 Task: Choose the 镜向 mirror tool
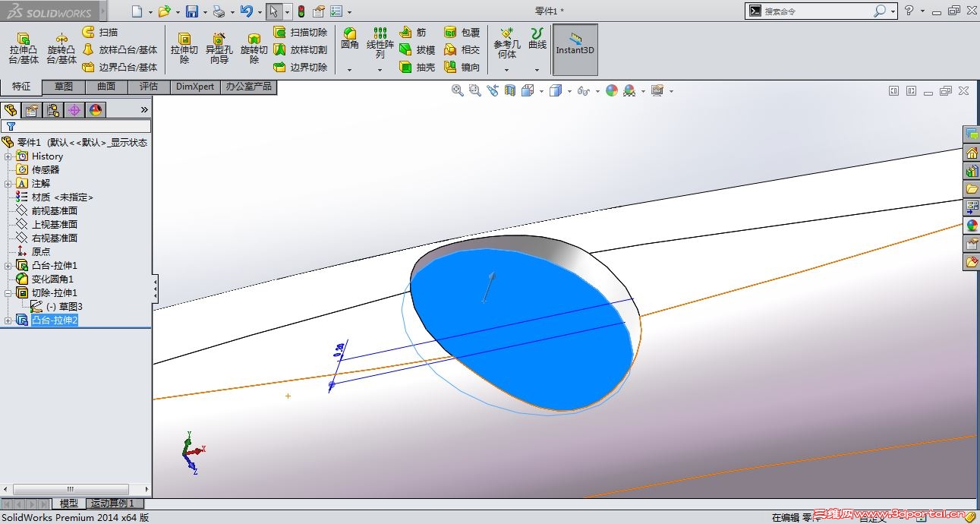click(462, 67)
